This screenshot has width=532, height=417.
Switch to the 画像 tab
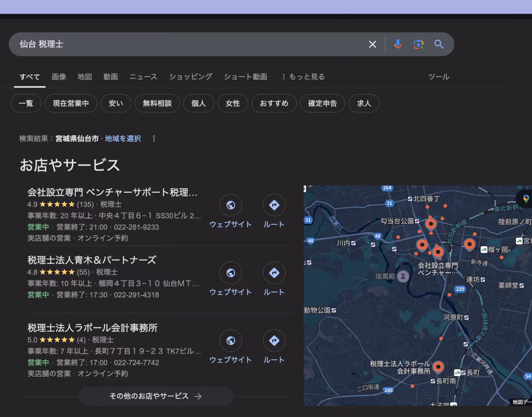point(59,77)
